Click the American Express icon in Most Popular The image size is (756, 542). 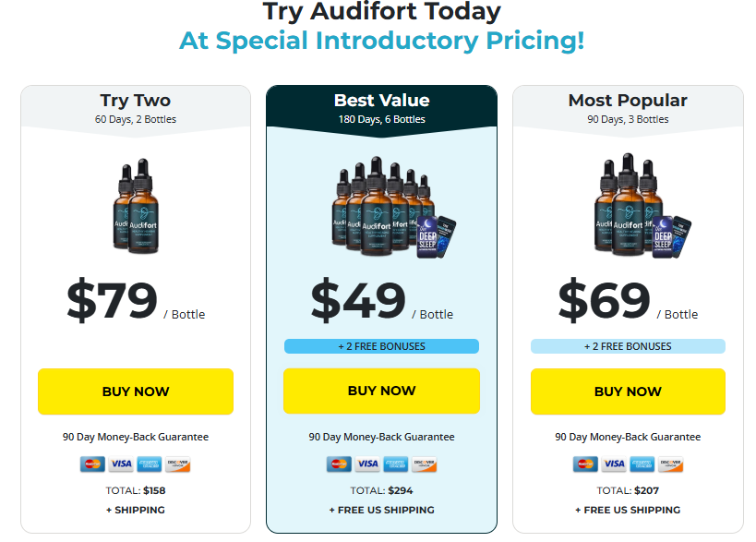pyautogui.click(x=642, y=464)
